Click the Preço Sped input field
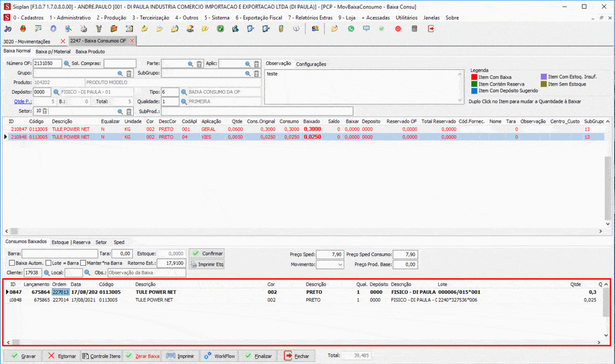 (x=330, y=254)
